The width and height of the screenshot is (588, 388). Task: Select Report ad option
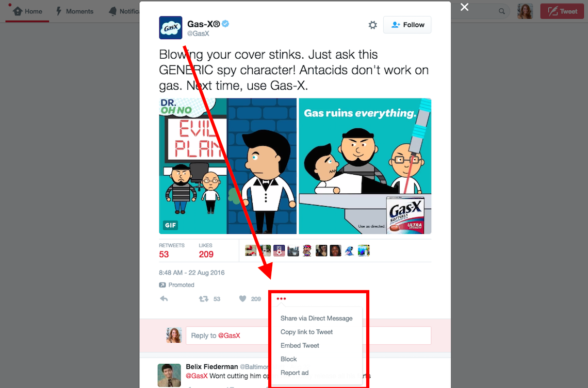[x=295, y=373]
